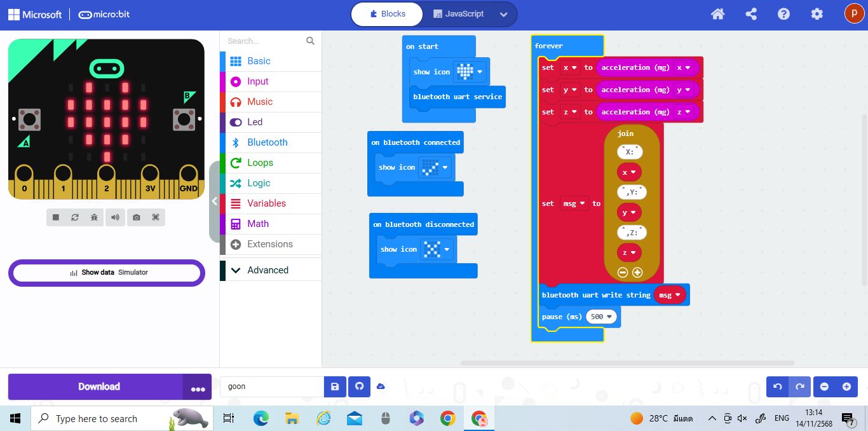
Task: Undo the last block change
Action: point(778,387)
